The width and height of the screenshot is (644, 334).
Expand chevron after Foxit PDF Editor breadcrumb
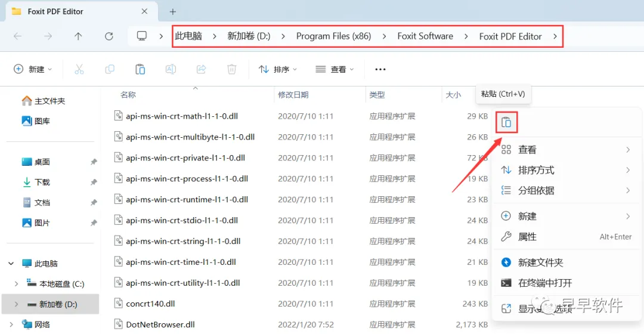pos(555,36)
